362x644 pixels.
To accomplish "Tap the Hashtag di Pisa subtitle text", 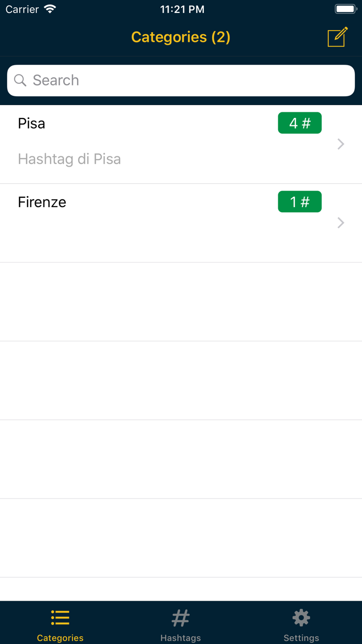I will [69, 159].
